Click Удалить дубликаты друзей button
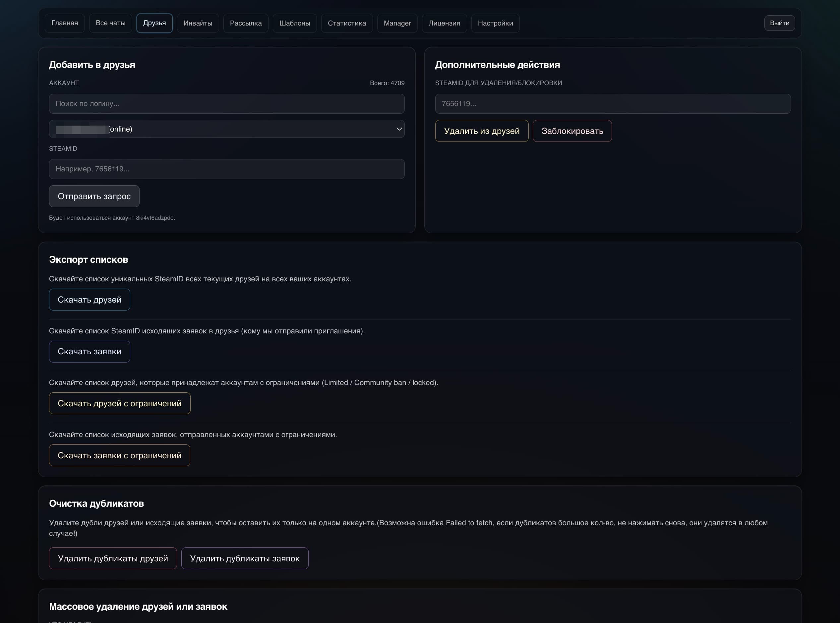Screen dimensions: 840x623 [113, 558]
